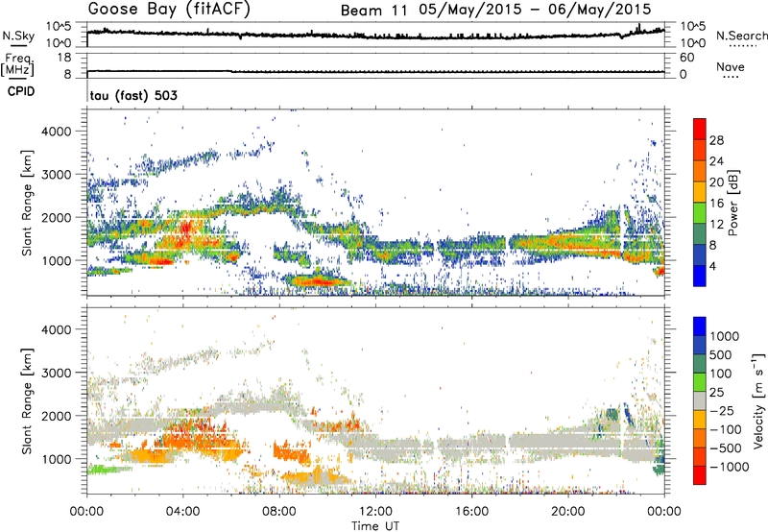Click the Freq. [MHz] axis label
768x532 pixels.
(17, 64)
